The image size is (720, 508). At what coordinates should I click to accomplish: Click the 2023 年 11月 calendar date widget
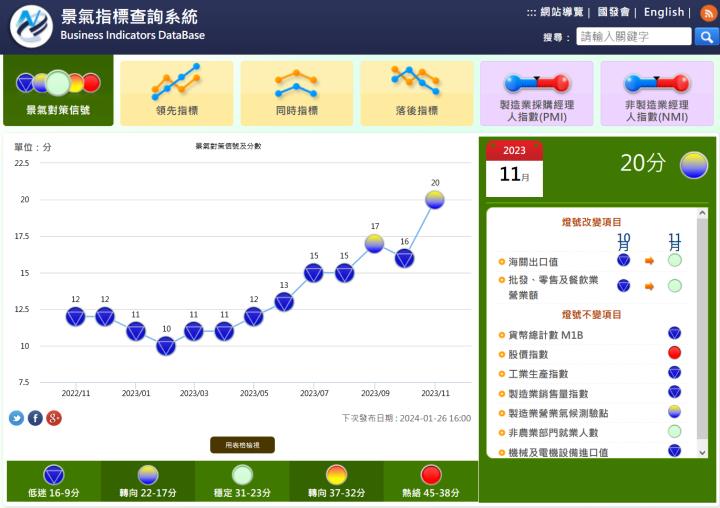point(514,169)
